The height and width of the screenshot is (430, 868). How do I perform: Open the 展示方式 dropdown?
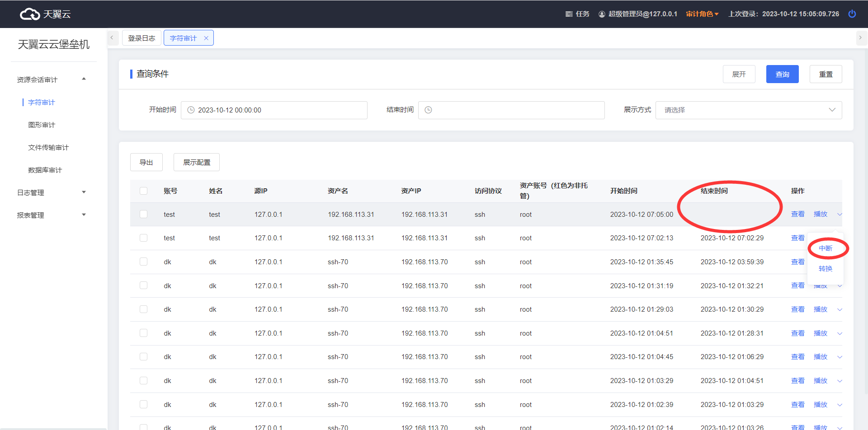pyautogui.click(x=748, y=110)
